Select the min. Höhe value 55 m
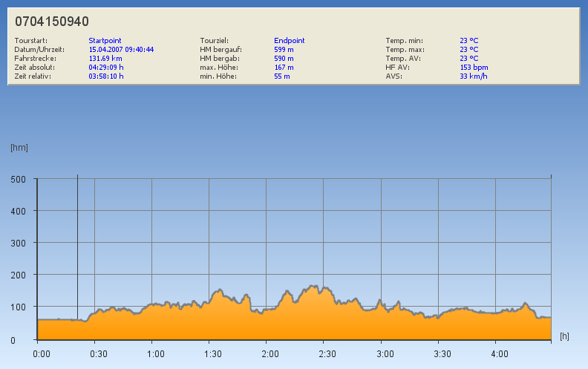Viewport: 588px width, 369px height. [x=281, y=76]
